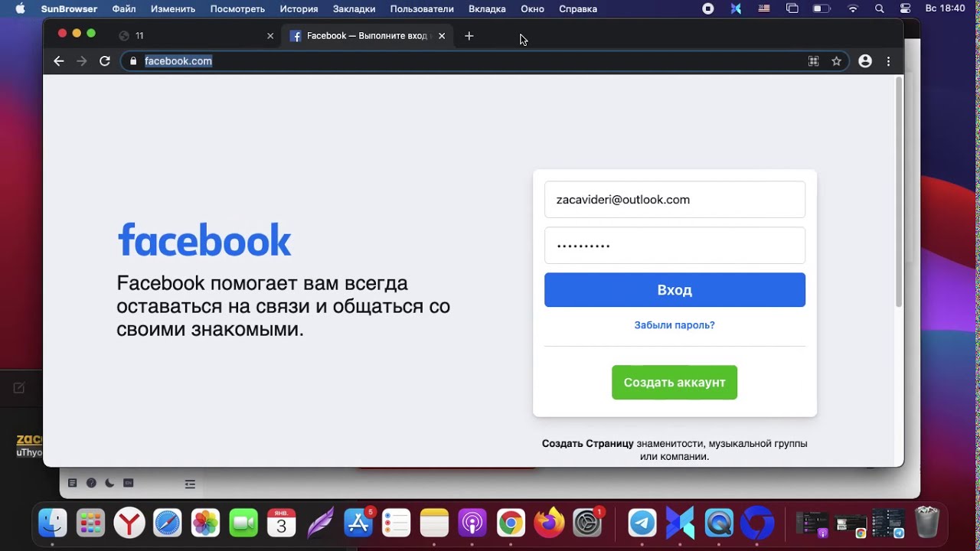
Task: Open a new tab with plus button
Action: (469, 36)
